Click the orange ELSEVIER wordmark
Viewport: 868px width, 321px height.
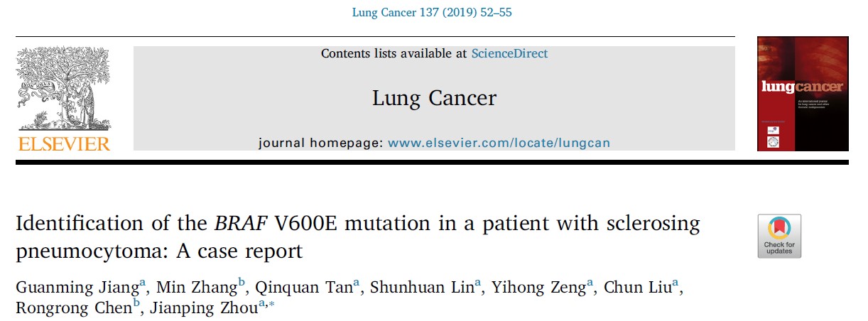[64, 143]
